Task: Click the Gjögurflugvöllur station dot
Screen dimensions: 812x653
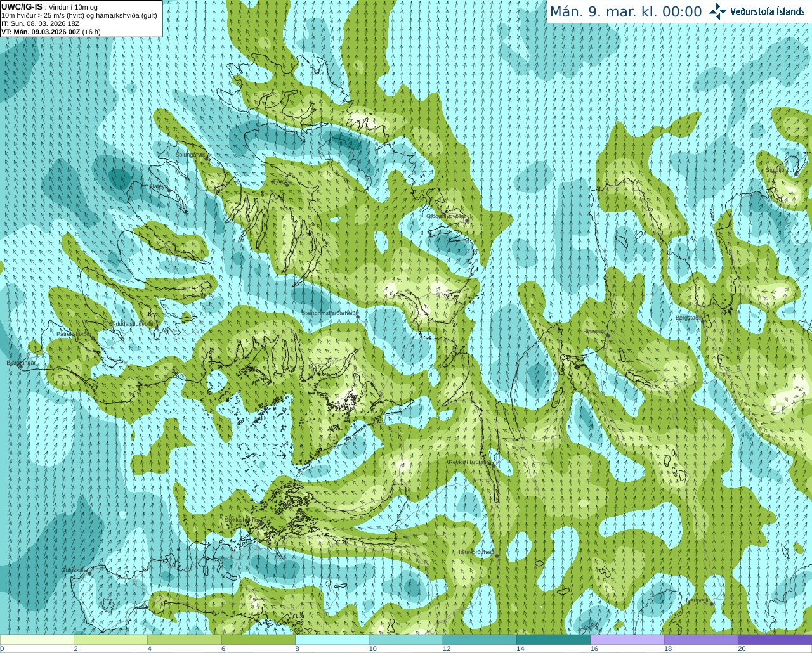Action: [x=467, y=220]
